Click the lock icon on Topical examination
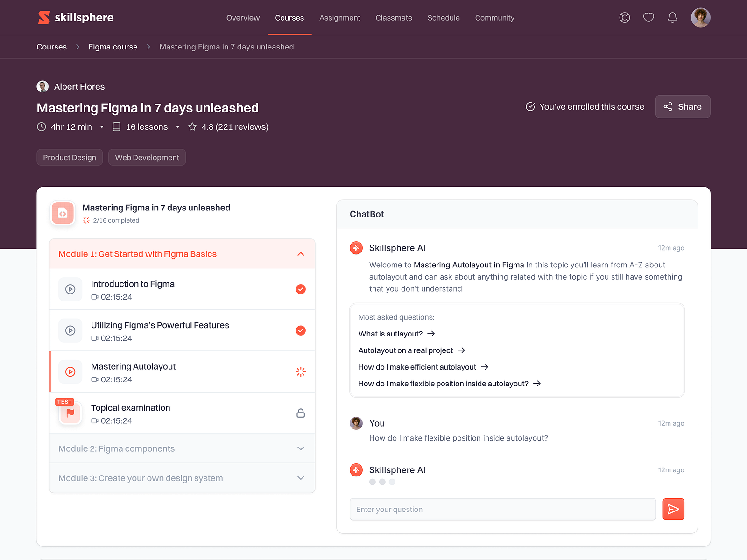Image resolution: width=747 pixels, height=560 pixels. [x=301, y=413]
